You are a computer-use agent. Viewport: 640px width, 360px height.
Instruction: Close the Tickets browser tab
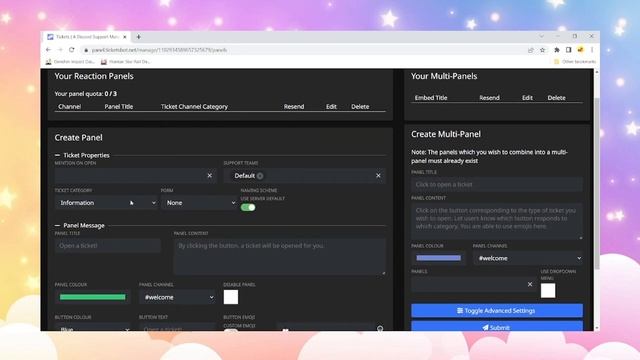[x=124, y=37]
